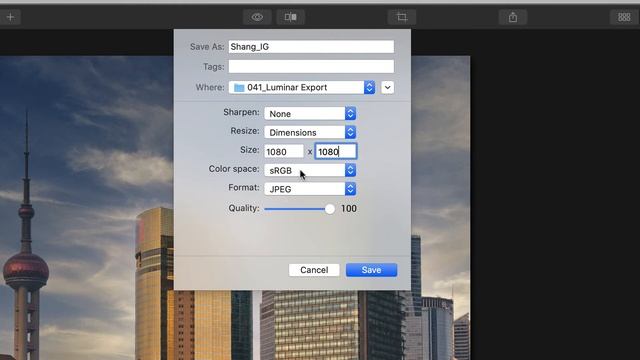Viewport: 640px width, 360px height.
Task: Click the Save As filename field
Action: click(311, 47)
